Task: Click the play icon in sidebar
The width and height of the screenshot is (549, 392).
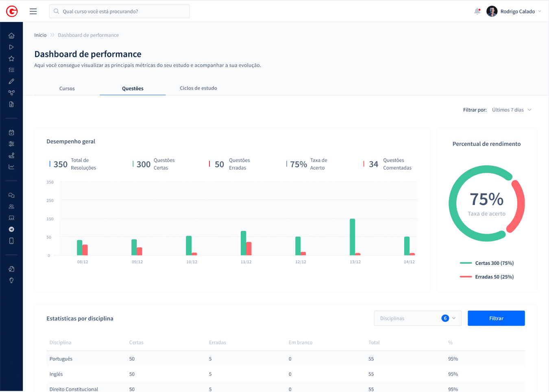Action: [11, 47]
